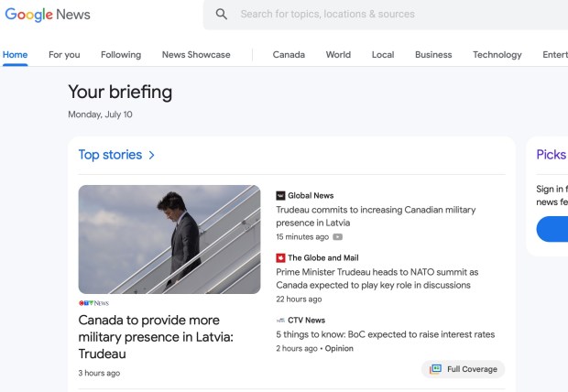Click the CTV News logo under photo
This screenshot has height=392, width=568.
click(x=93, y=303)
